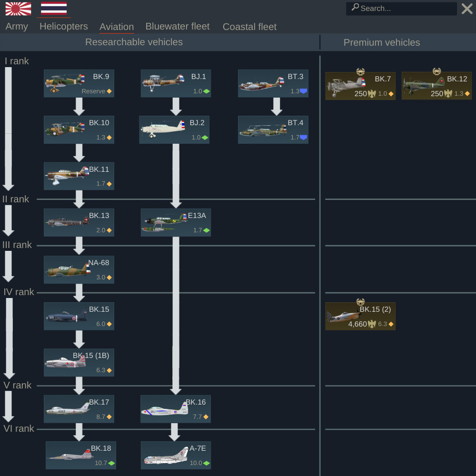Open the premium BK.15 (2) card
The width and height of the screenshot is (476, 476).
click(360, 316)
